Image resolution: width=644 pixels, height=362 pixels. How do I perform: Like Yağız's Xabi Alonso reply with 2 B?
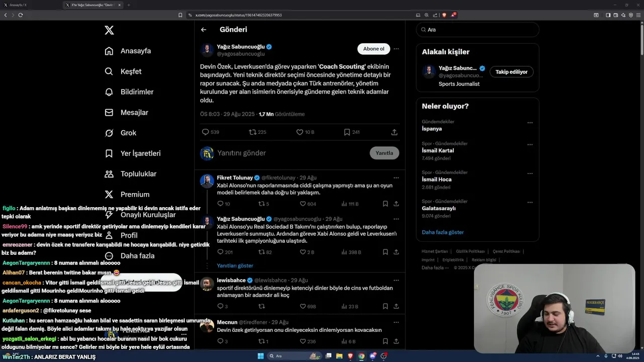(x=307, y=252)
